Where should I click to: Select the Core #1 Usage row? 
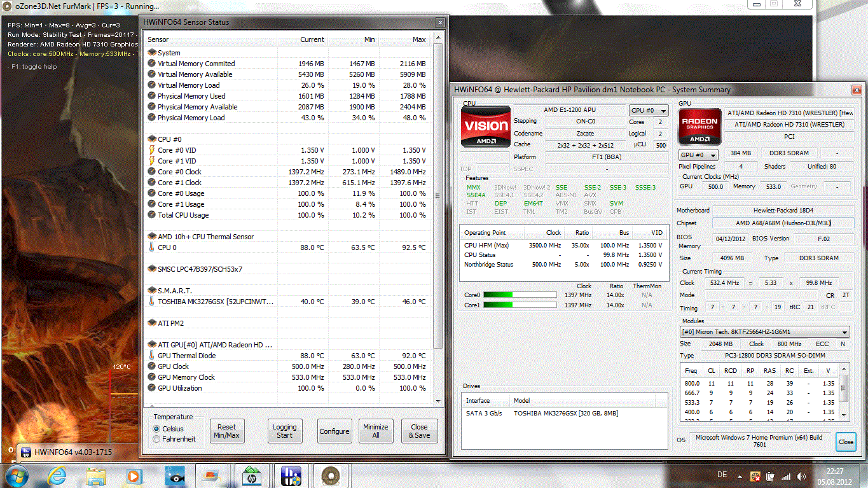pyautogui.click(x=288, y=204)
